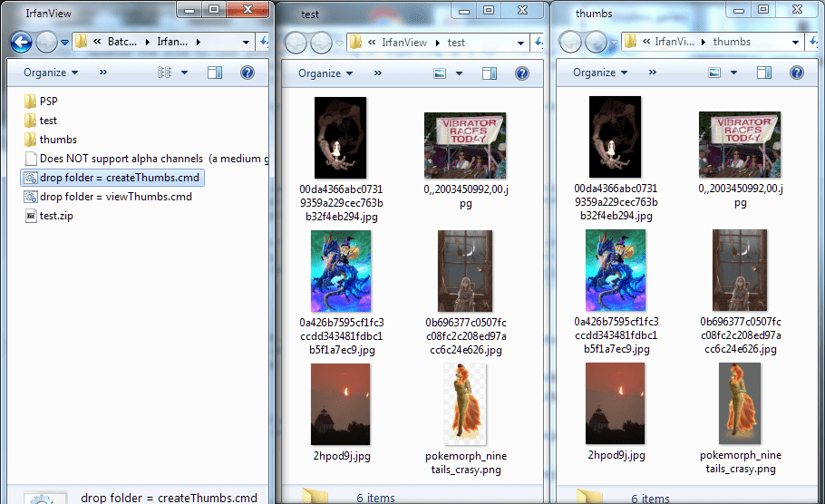Toggle preview pane in the IrfanView window
The height and width of the screenshot is (504, 825).
[x=215, y=73]
